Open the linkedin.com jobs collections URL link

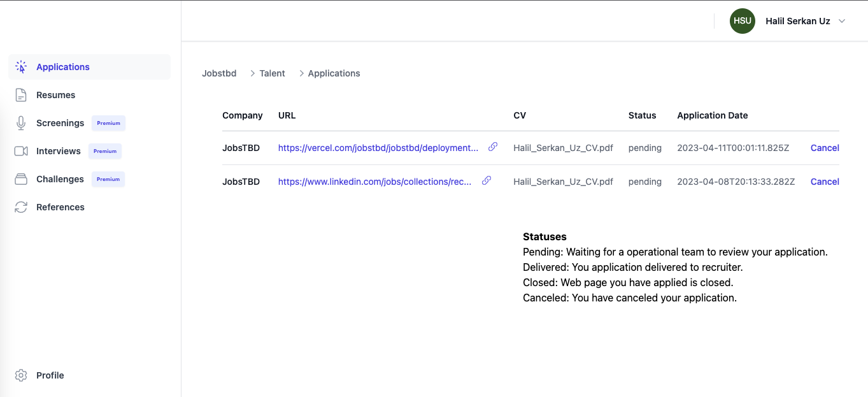pos(375,182)
